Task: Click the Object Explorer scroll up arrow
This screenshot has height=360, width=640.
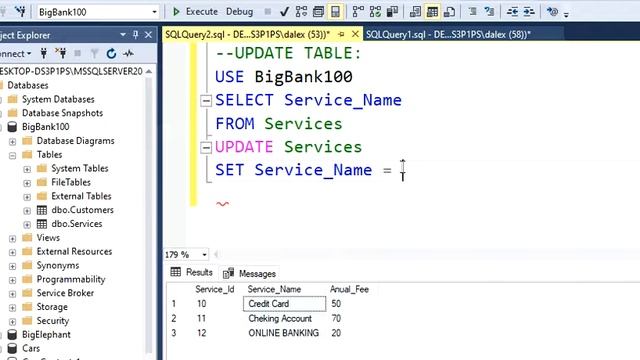Action: 149,71
